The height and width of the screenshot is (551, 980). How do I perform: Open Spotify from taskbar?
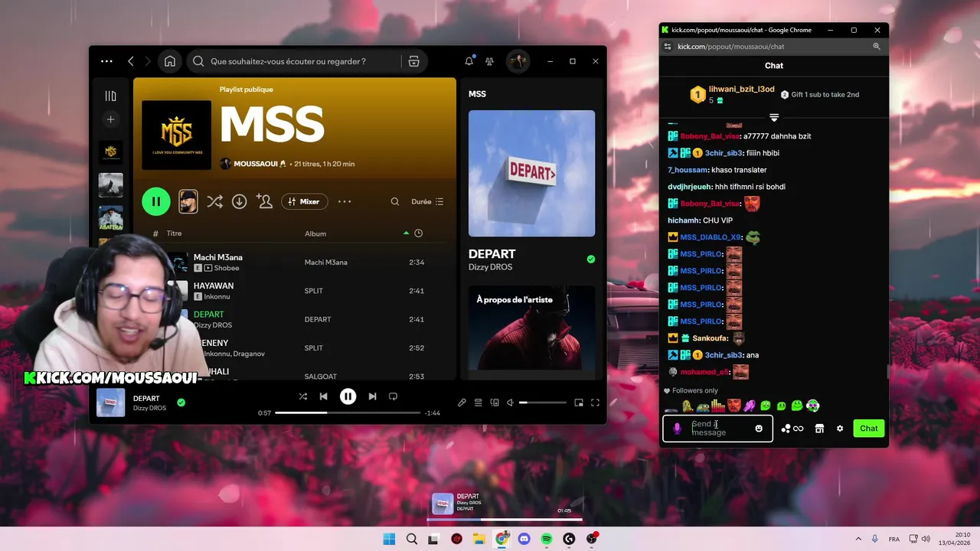pos(547,539)
